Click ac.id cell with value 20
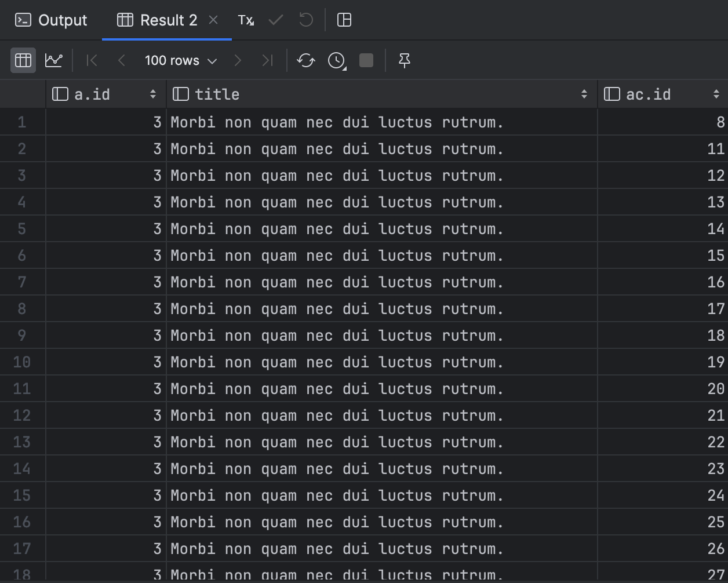The height and width of the screenshot is (583, 728). point(663,389)
